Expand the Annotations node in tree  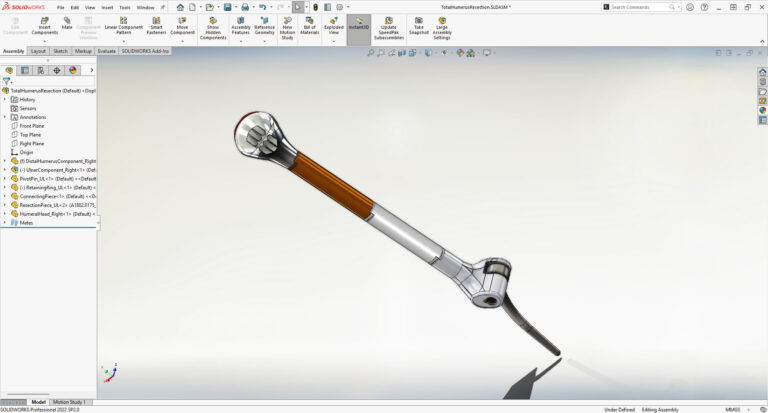coord(4,117)
